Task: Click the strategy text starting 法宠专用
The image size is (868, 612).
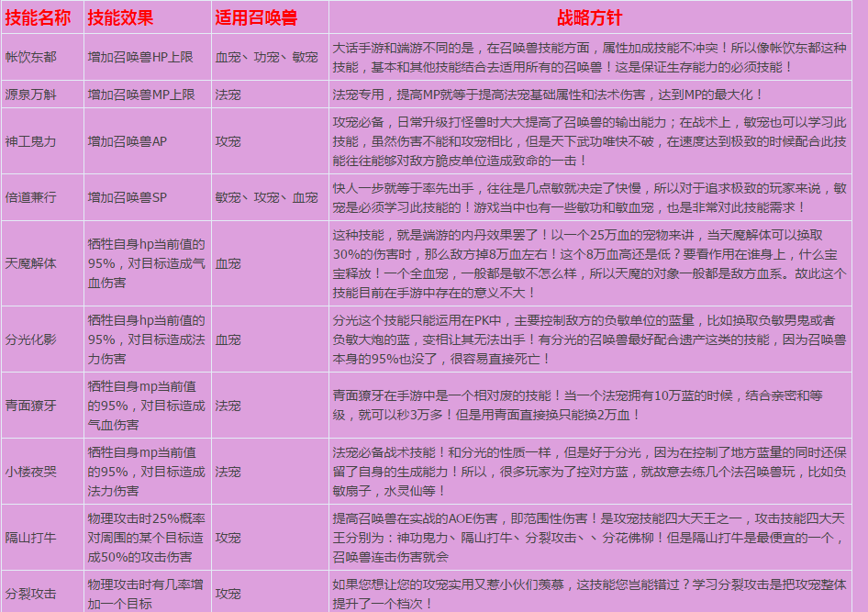Action: pos(548,95)
